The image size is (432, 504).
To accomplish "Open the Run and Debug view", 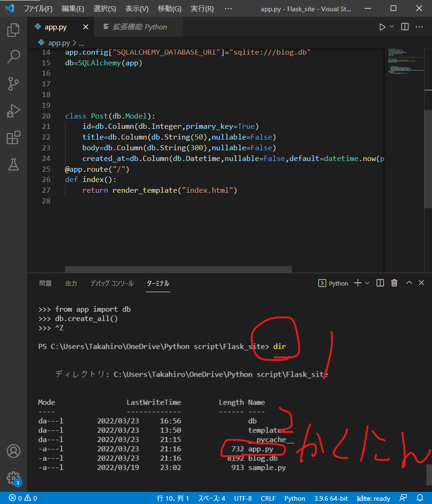I will point(13,111).
